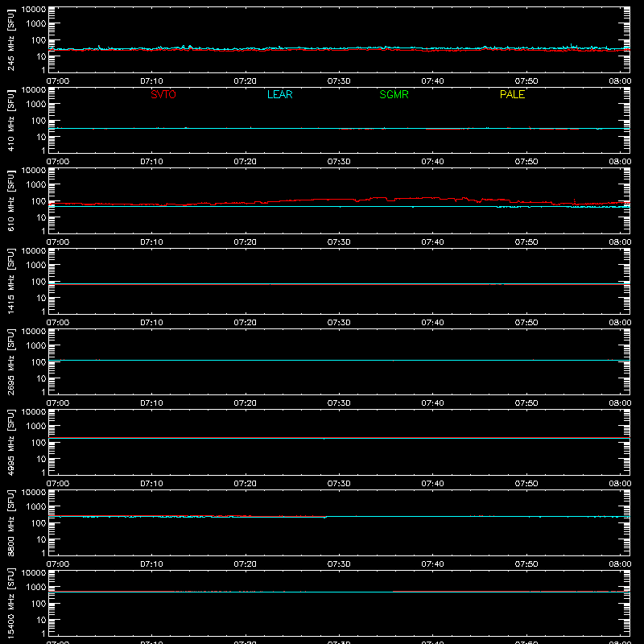
Task: Select the 8800 MHz [SFU] axis title
Action: point(11,523)
